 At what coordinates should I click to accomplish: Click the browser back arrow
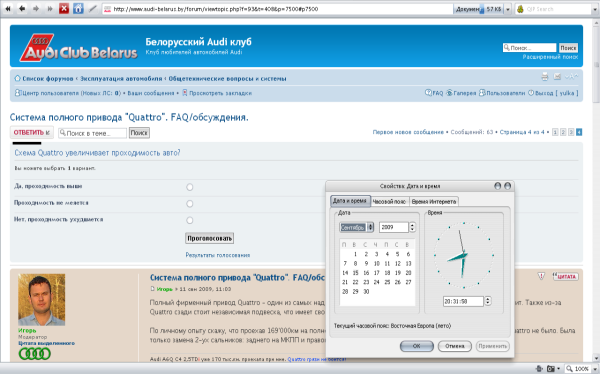[x=22, y=8]
